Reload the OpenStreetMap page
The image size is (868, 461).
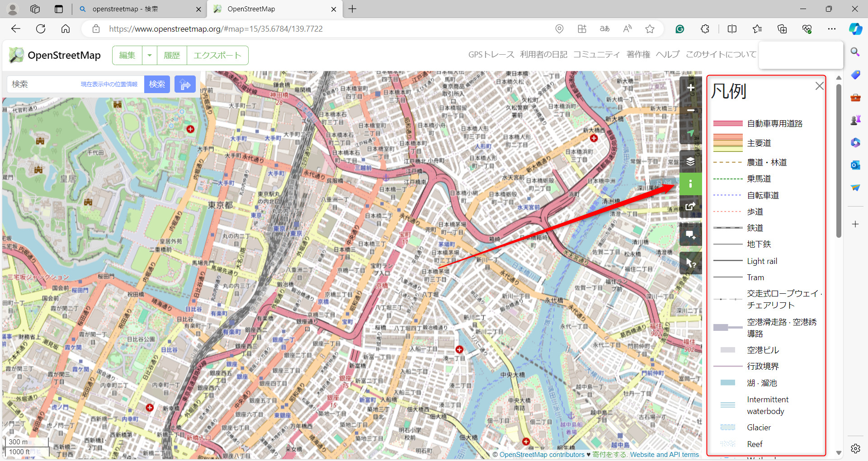(41, 28)
